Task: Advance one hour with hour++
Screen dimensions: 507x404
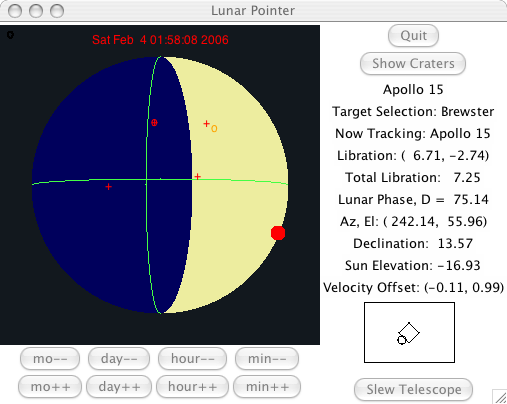Action: (x=192, y=387)
